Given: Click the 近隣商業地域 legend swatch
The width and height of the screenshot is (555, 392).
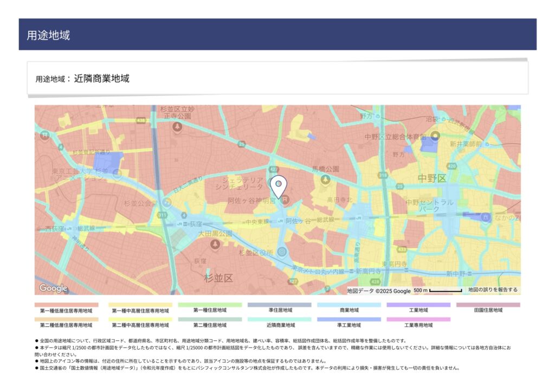Looking at the screenshot, I should pos(280,320).
